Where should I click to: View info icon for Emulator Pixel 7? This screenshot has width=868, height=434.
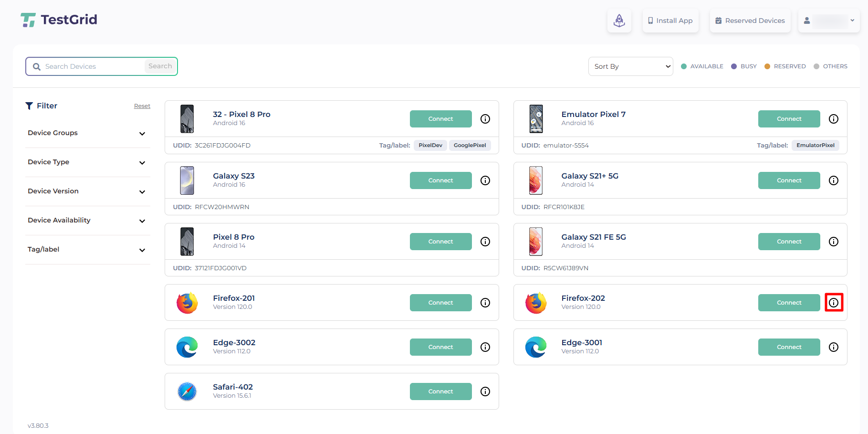tap(833, 119)
